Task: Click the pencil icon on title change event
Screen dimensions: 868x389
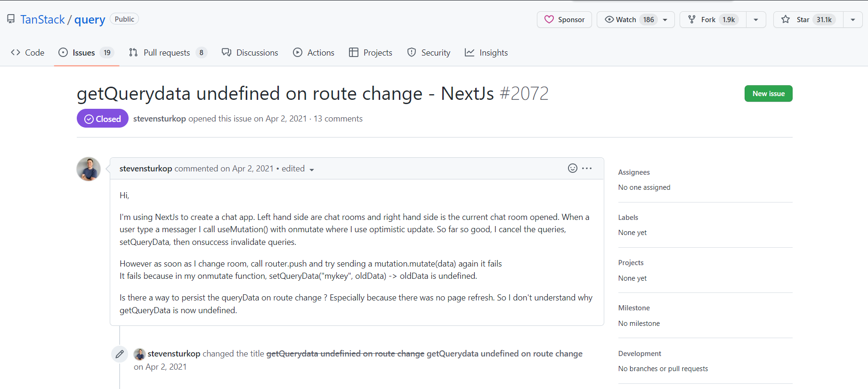Action: 120,354
